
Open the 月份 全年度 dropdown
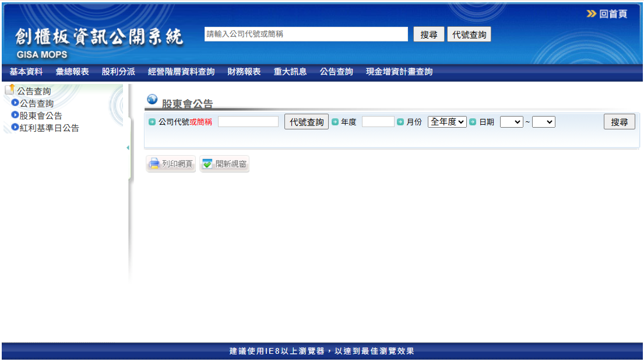tap(447, 122)
